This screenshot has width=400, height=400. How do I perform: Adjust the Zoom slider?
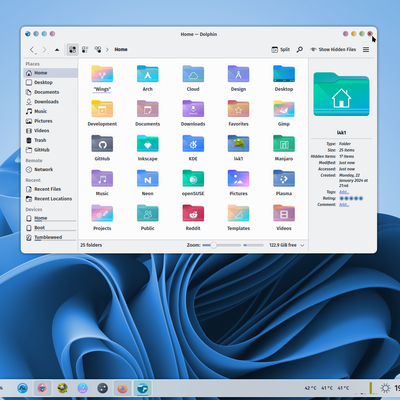tap(221, 245)
